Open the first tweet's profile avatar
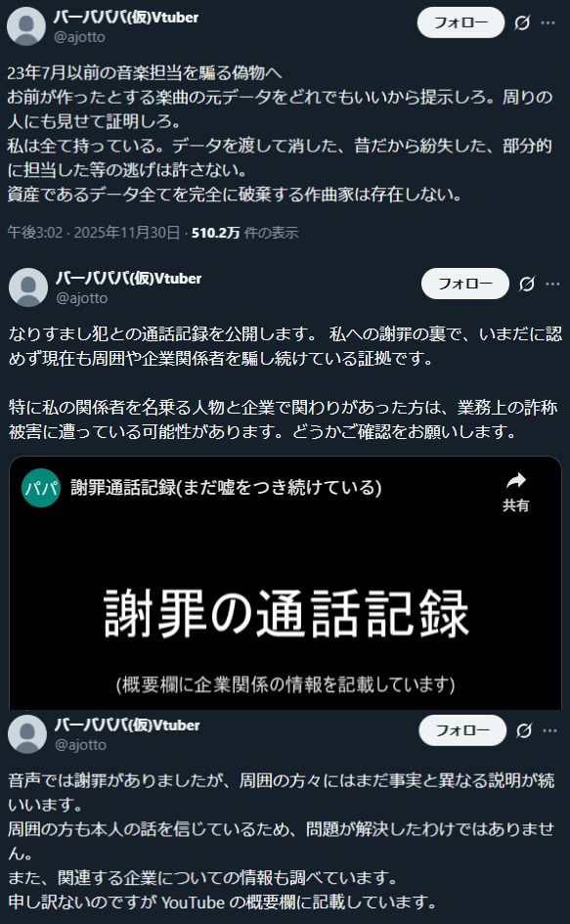570x924 pixels. point(26,26)
